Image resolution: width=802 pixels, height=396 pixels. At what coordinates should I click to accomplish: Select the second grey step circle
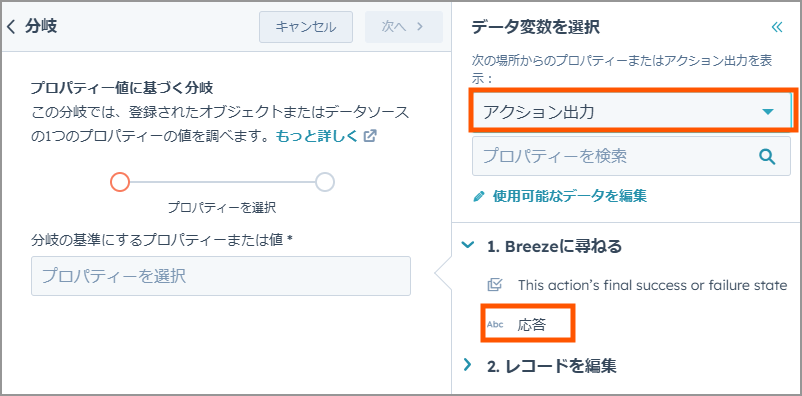point(325,182)
